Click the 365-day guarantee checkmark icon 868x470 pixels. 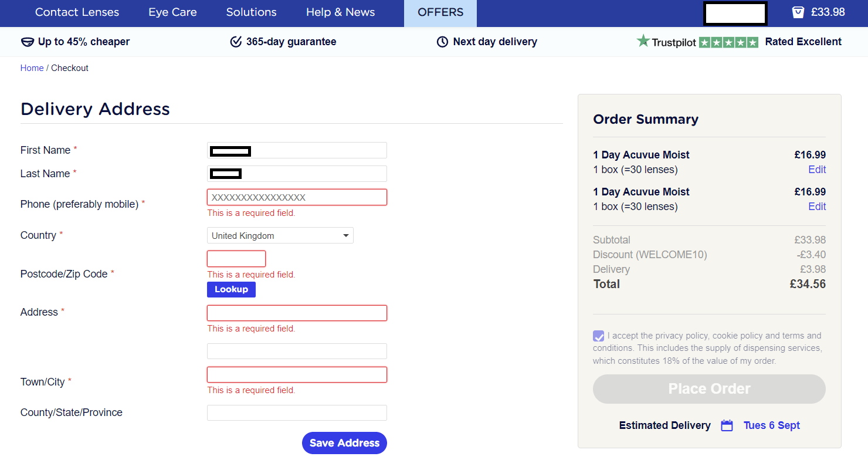pyautogui.click(x=236, y=42)
